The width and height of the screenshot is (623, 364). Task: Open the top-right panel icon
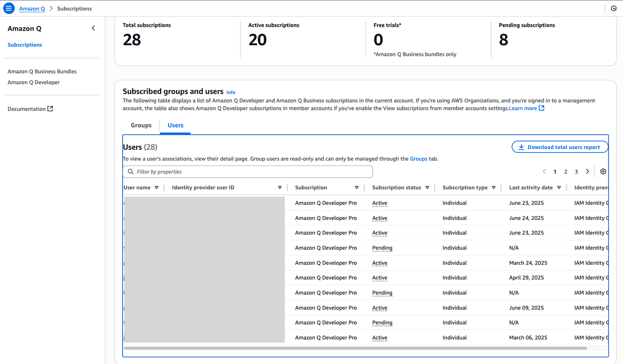[614, 8]
